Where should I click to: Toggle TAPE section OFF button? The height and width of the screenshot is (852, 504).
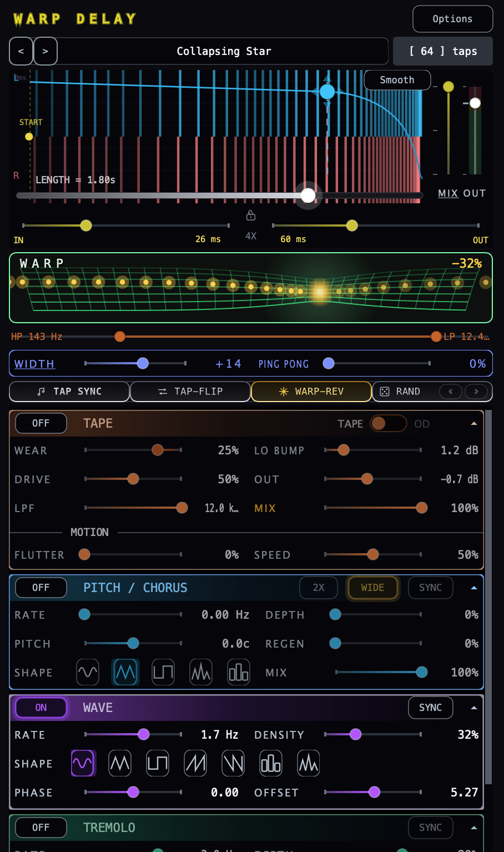pyautogui.click(x=41, y=423)
